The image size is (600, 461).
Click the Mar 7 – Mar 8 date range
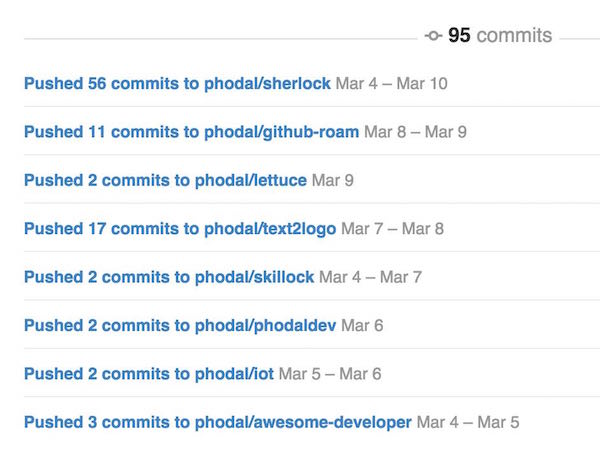point(393,229)
